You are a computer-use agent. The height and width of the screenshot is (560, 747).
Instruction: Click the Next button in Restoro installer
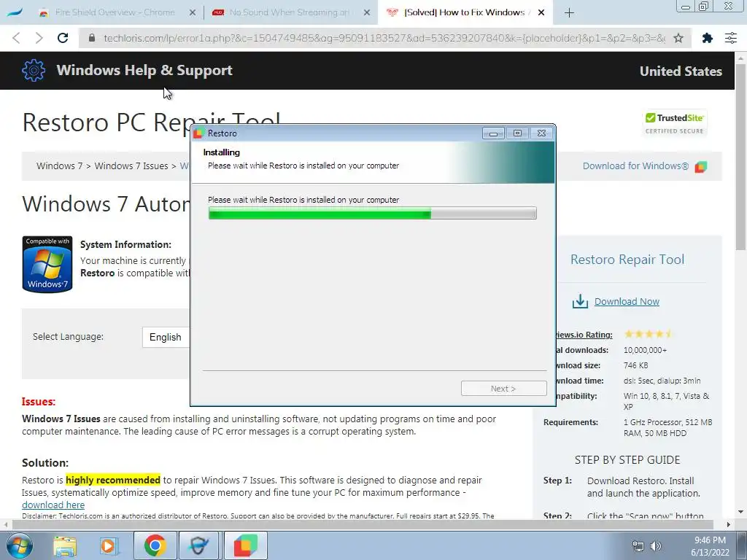503,389
